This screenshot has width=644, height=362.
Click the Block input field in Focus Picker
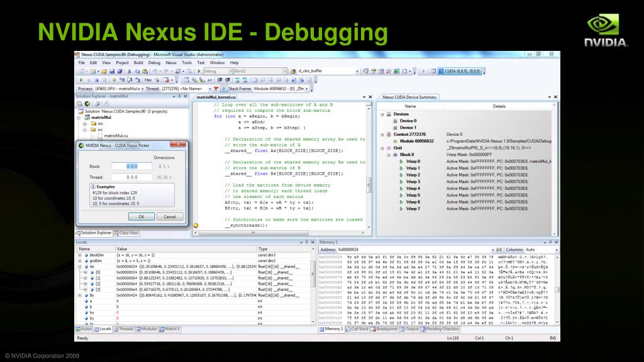132,166
